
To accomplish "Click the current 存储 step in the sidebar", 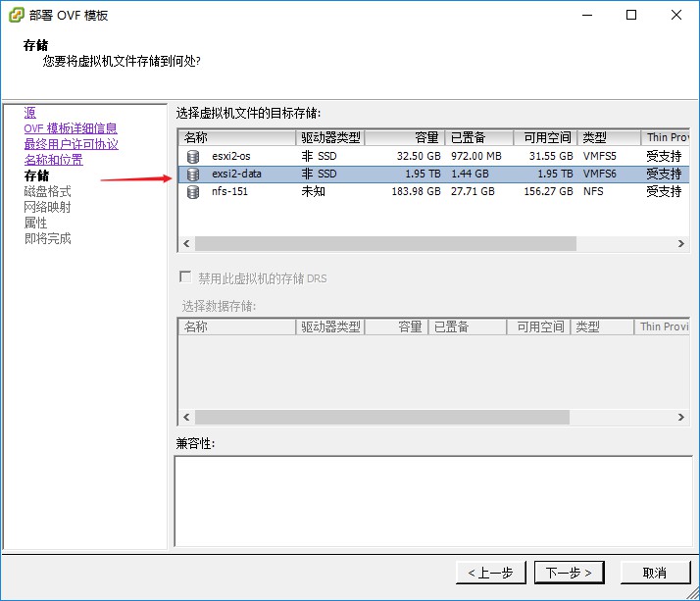I will 36,175.
